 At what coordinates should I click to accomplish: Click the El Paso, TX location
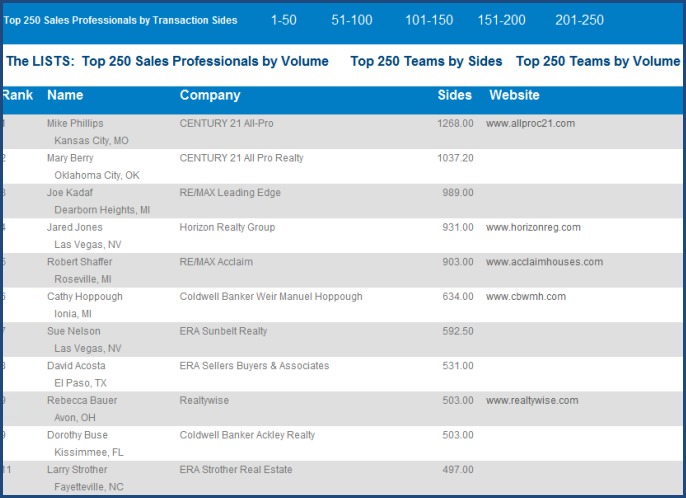pyautogui.click(x=80, y=383)
